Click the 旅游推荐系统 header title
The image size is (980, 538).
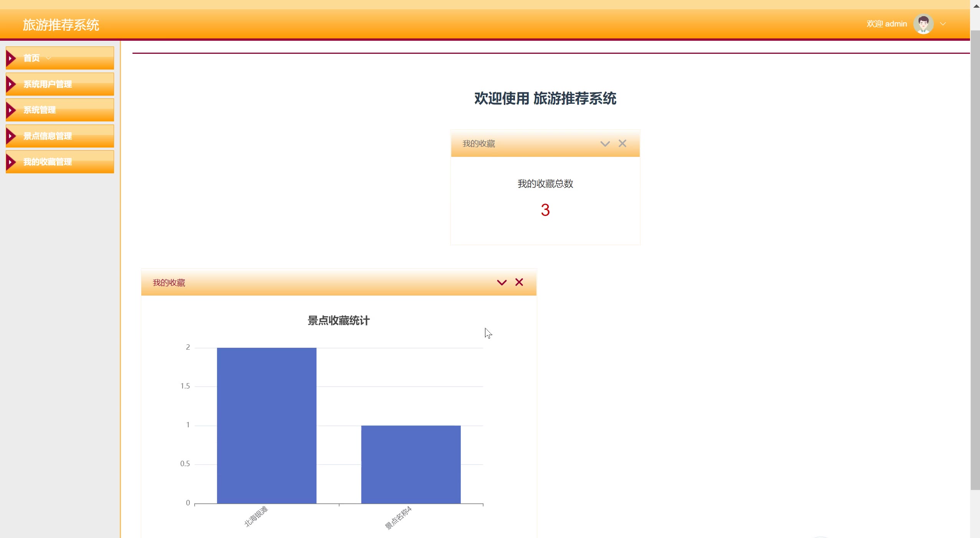[61, 25]
